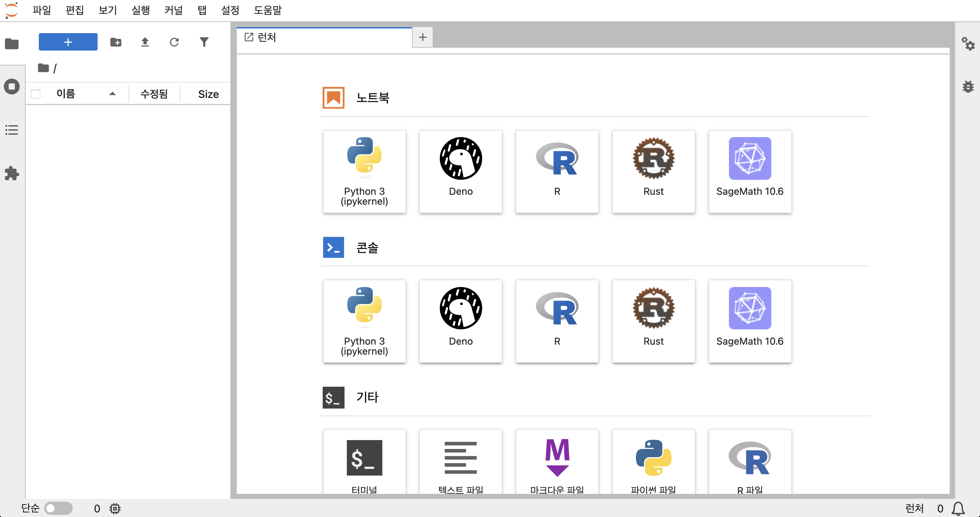980x517 pixels.
Task: Refresh the file browser listing
Action: coord(174,42)
